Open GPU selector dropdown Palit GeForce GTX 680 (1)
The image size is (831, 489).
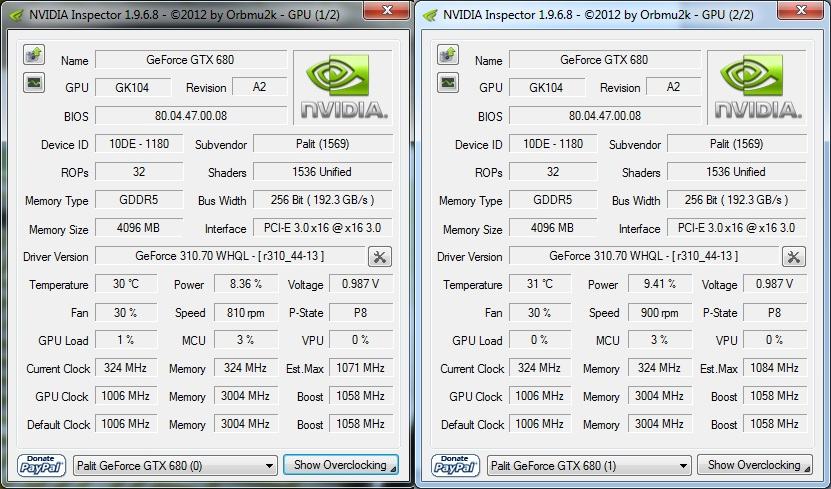click(589, 466)
